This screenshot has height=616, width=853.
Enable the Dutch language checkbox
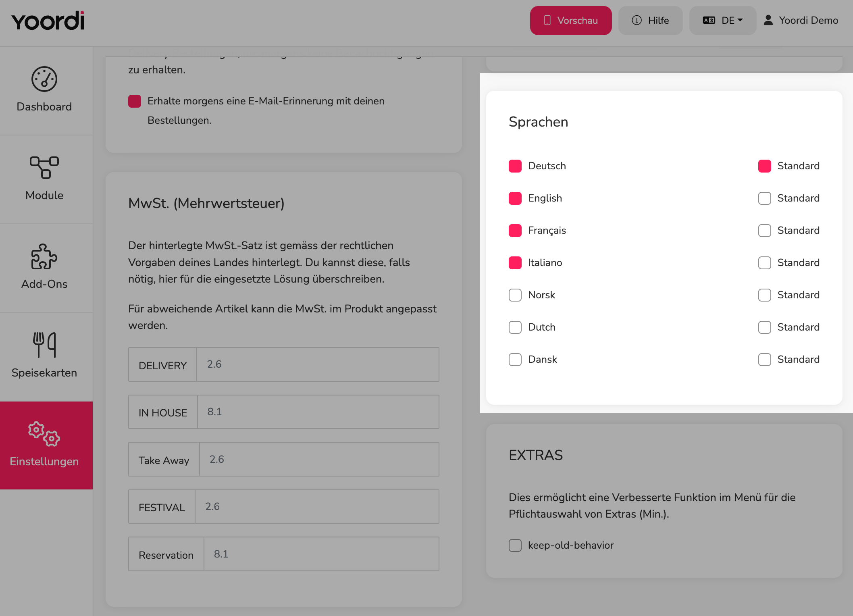(x=515, y=327)
